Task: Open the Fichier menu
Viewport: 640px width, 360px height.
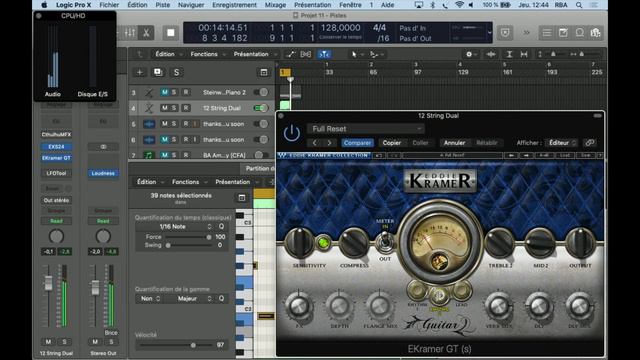Action: pos(109,5)
